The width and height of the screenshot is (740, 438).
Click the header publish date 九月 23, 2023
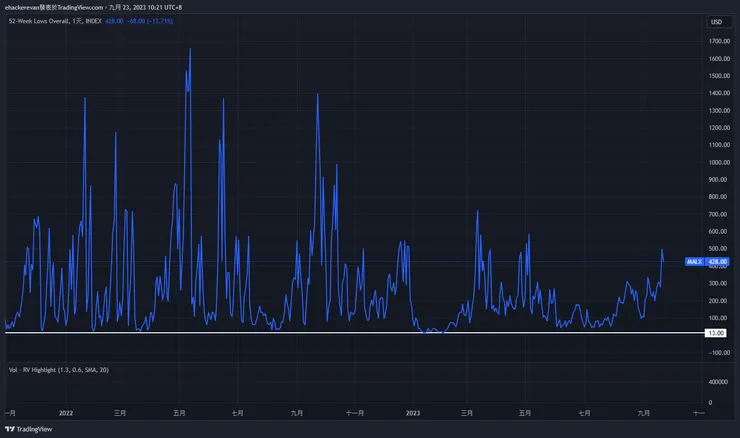pos(127,7)
